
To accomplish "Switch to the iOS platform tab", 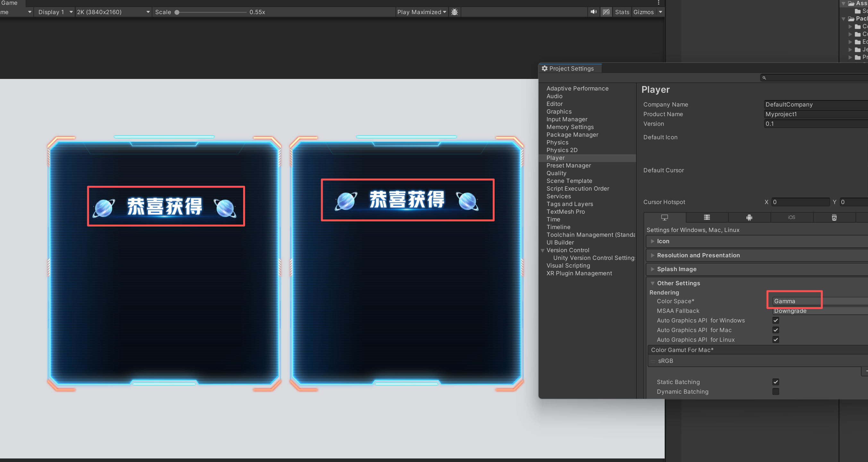I will pyautogui.click(x=792, y=218).
